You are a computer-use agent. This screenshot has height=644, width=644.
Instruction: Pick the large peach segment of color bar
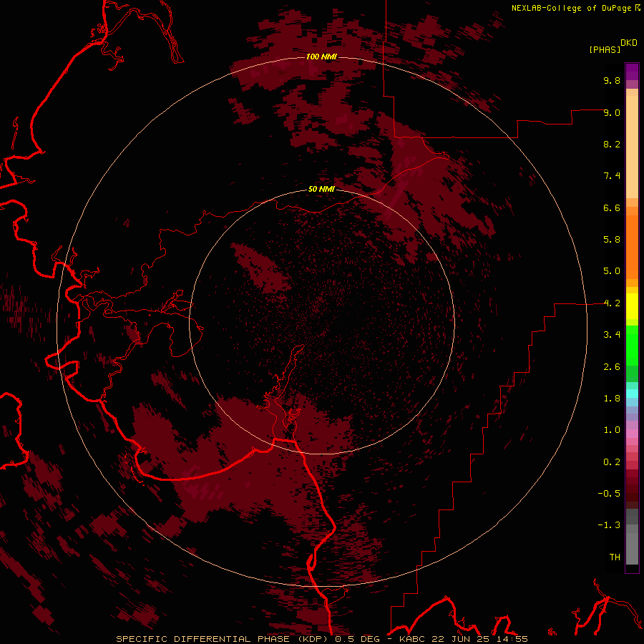click(632, 147)
